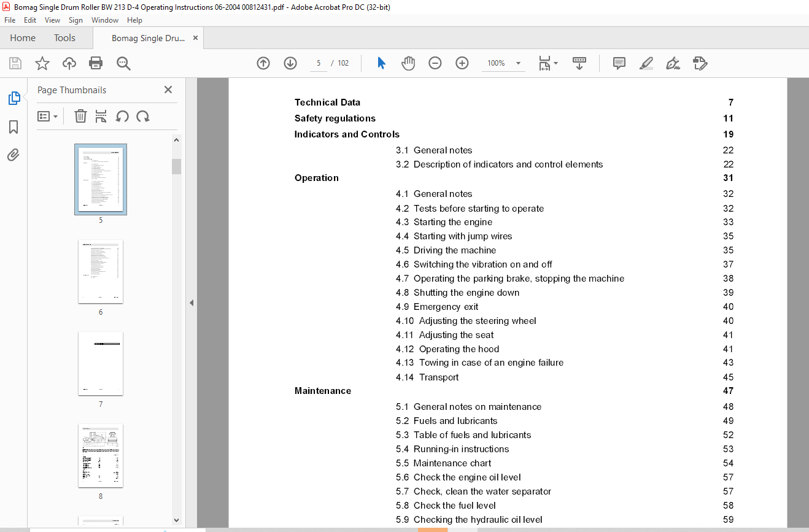The height and width of the screenshot is (532, 809).
Task: Open the Sign menu
Action: click(x=75, y=20)
